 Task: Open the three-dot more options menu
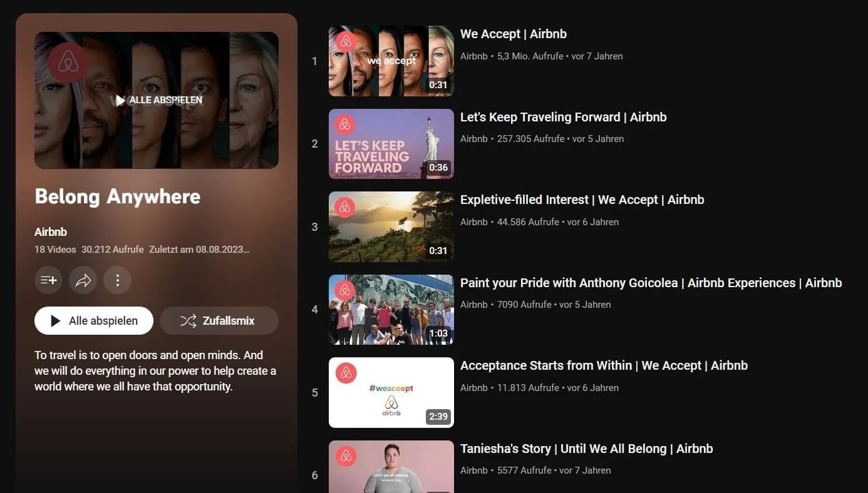click(117, 280)
